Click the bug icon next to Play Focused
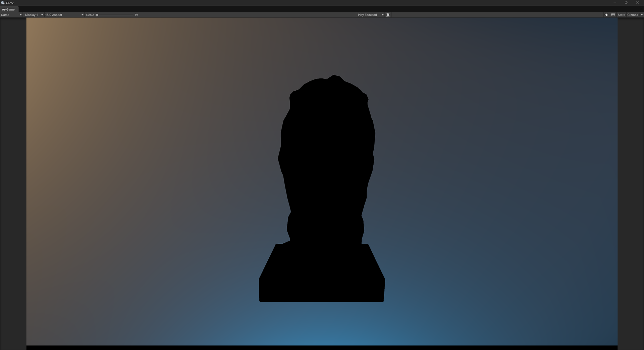The width and height of the screenshot is (644, 350). pos(388,15)
